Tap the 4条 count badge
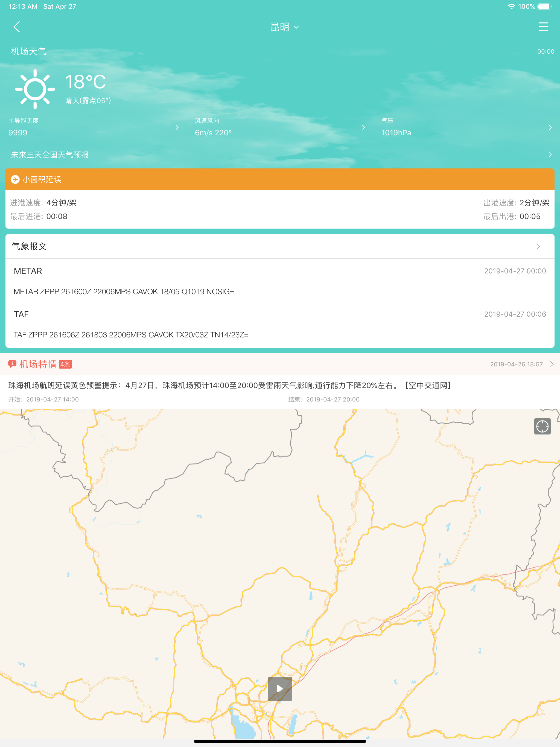This screenshot has height=747, width=560. point(65,364)
